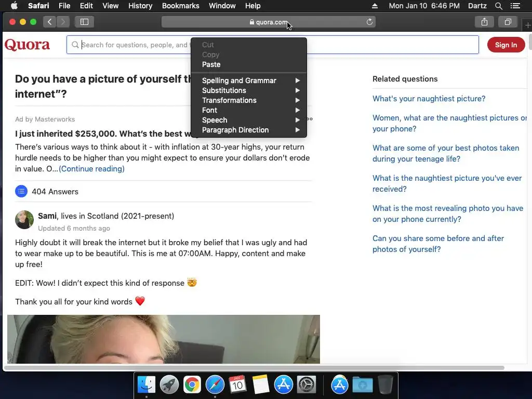Viewport: 532px width, 399px height.
Task: Open the View menu
Action: (110, 6)
